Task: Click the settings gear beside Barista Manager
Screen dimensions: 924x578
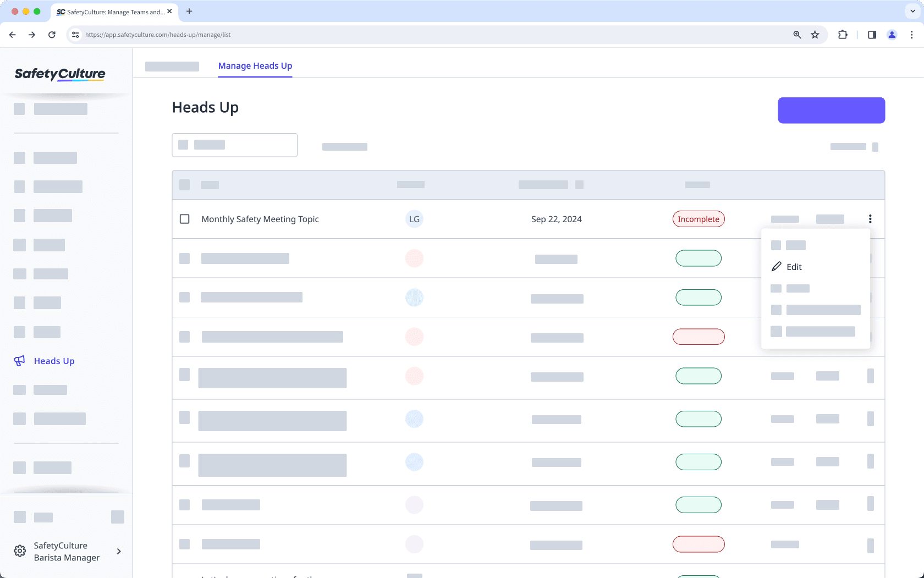Action: [x=20, y=551]
